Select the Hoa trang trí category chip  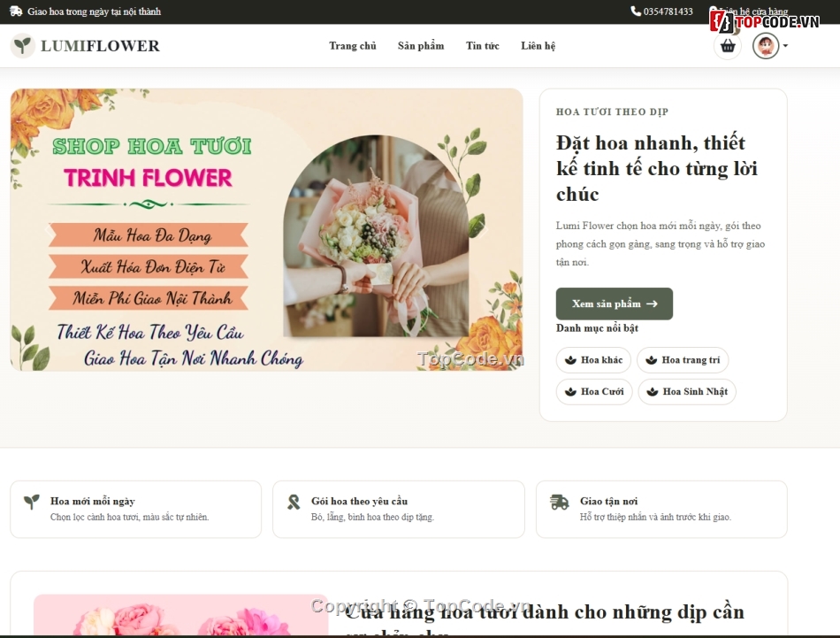pyautogui.click(x=683, y=360)
